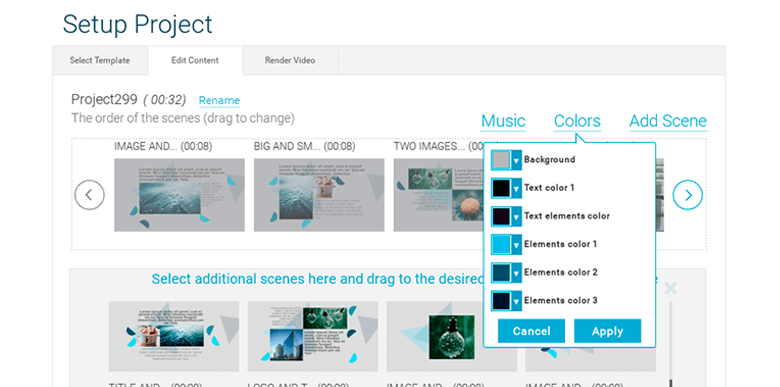Open Text color 1 dropdown arrow
This screenshot has height=387, width=780.
coord(516,189)
